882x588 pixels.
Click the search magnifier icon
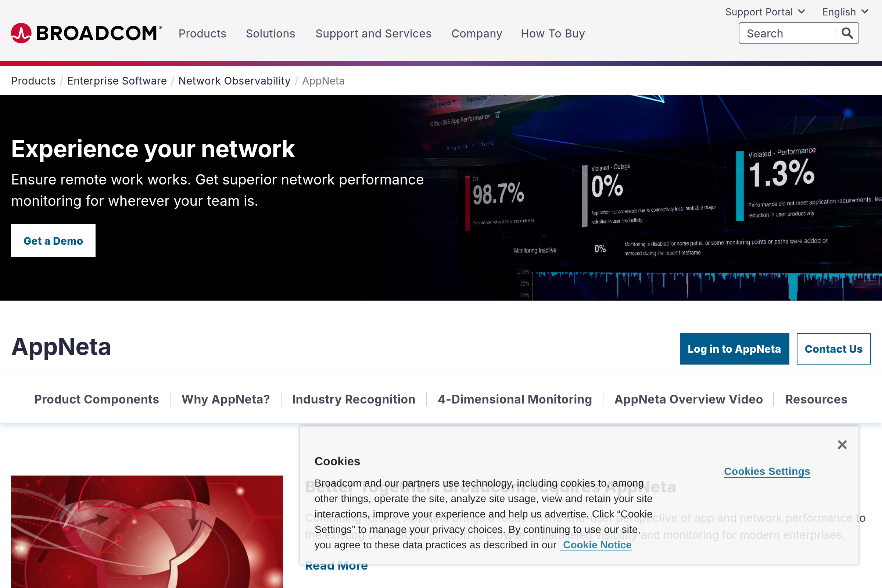click(847, 33)
